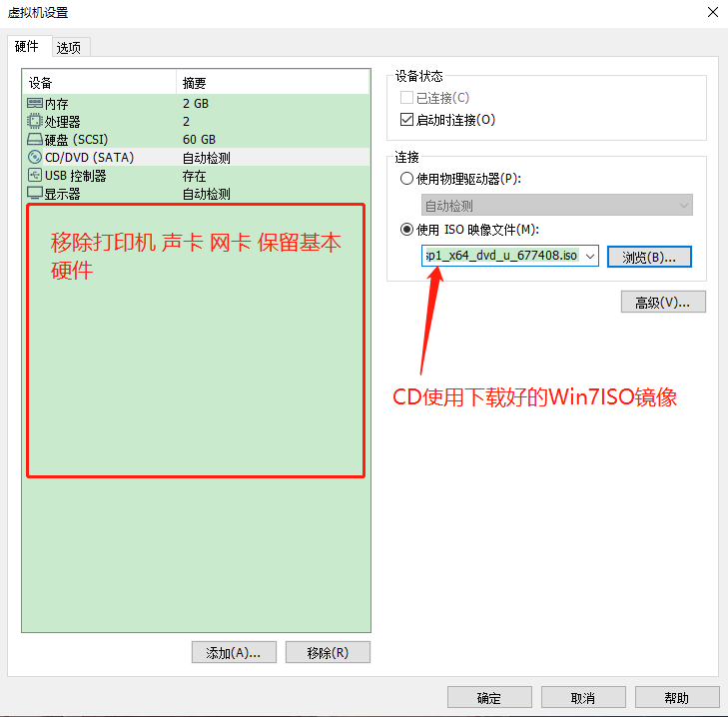The image size is (728, 717).
Task: Uncheck 启动时连接(O) checkbox
Action: [x=406, y=120]
